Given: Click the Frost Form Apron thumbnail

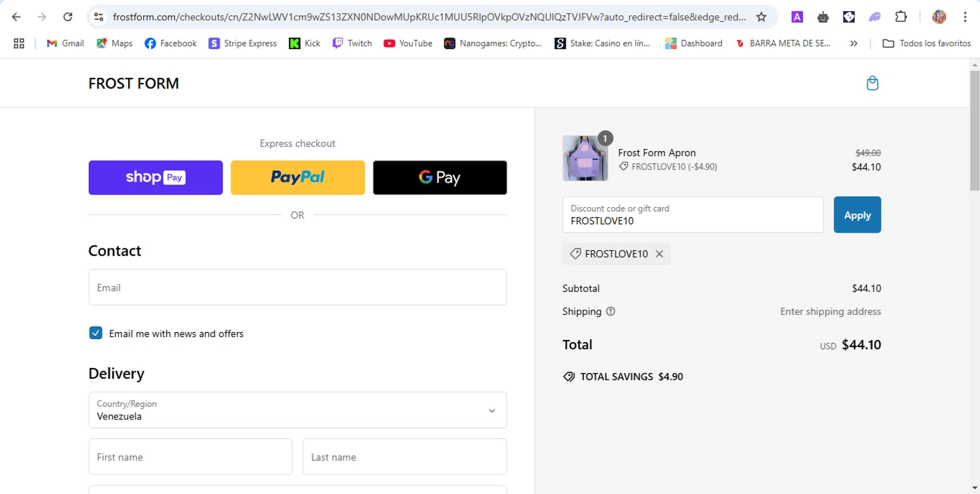Looking at the screenshot, I should click(585, 158).
